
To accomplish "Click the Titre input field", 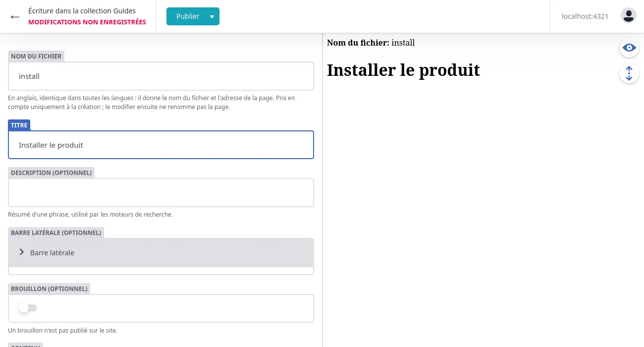I will click(161, 145).
